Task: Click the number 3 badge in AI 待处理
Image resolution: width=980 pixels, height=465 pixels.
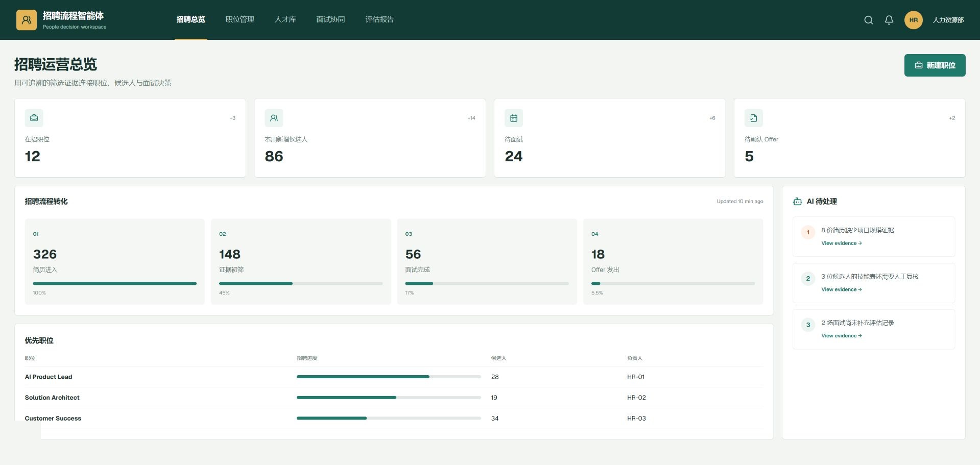Action: 808,325
